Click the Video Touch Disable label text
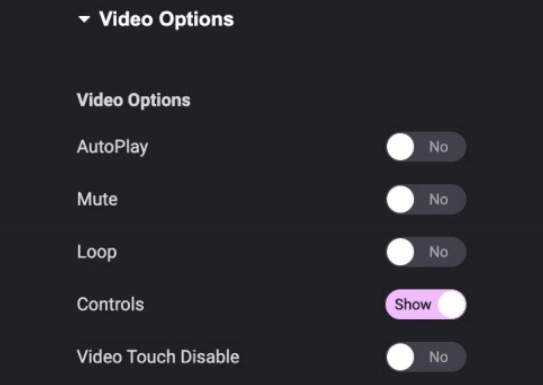This screenshot has width=543, height=385. [x=158, y=357]
